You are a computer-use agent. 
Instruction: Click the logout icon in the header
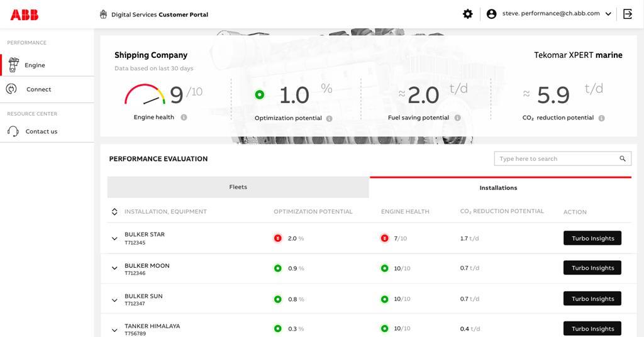pos(628,14)
